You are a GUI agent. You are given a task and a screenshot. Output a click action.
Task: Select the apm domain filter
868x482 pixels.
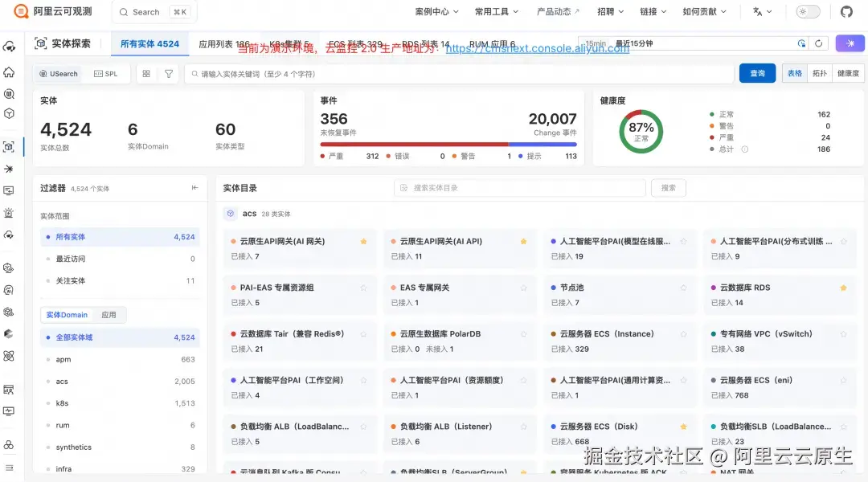click(120, 359)
